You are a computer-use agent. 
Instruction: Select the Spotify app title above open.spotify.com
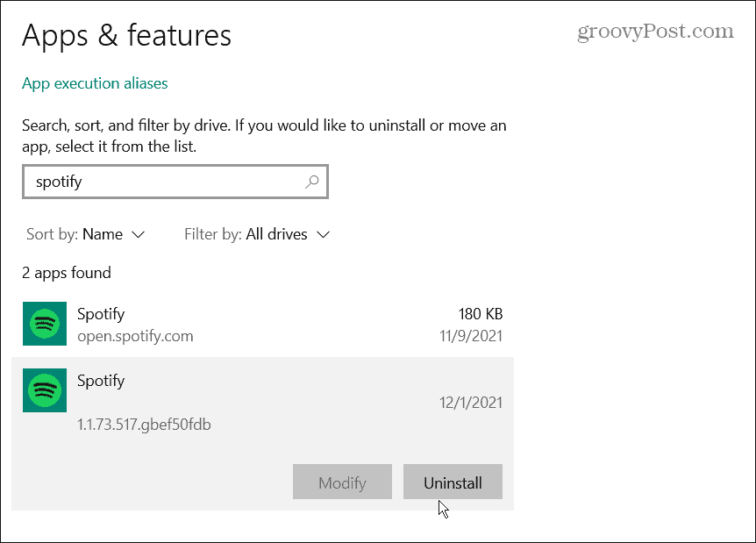[x=101, y=314]
